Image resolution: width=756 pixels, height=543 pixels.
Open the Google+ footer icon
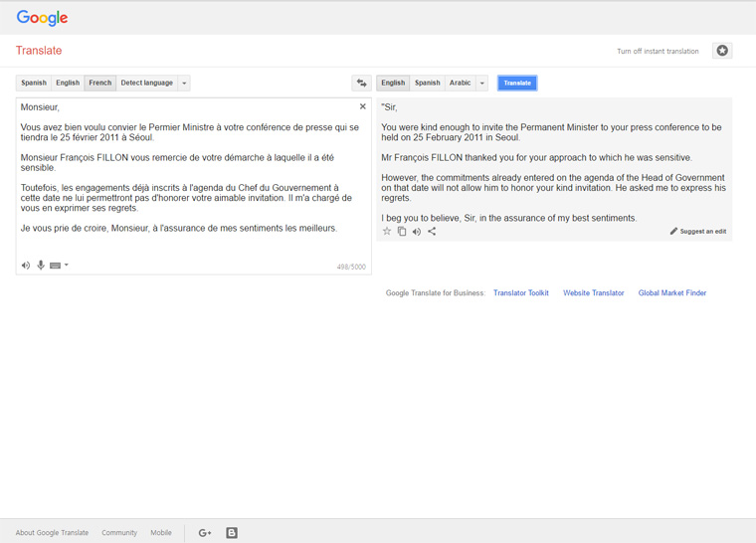click(205, 533)
